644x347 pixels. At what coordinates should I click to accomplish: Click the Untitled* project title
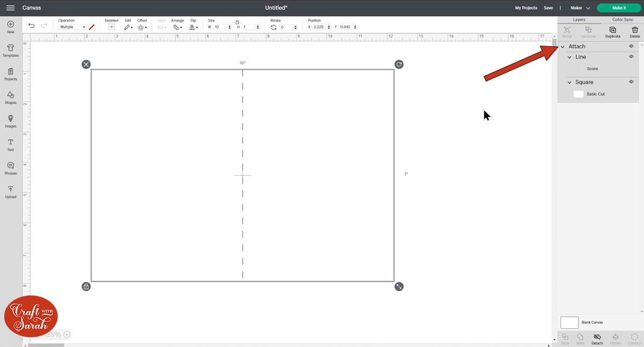point(276,8)
